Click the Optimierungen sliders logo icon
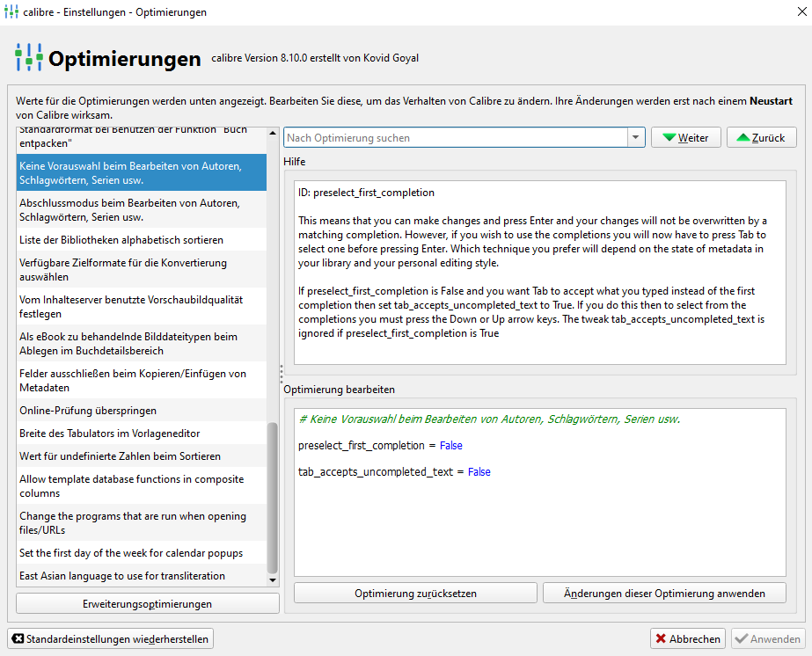The image size is (812, 656). point(29,57)
